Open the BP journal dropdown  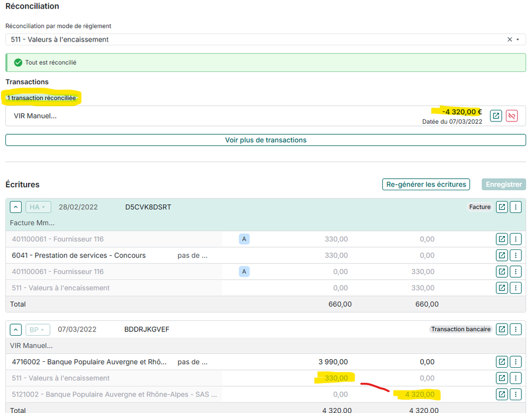[38, 329]
